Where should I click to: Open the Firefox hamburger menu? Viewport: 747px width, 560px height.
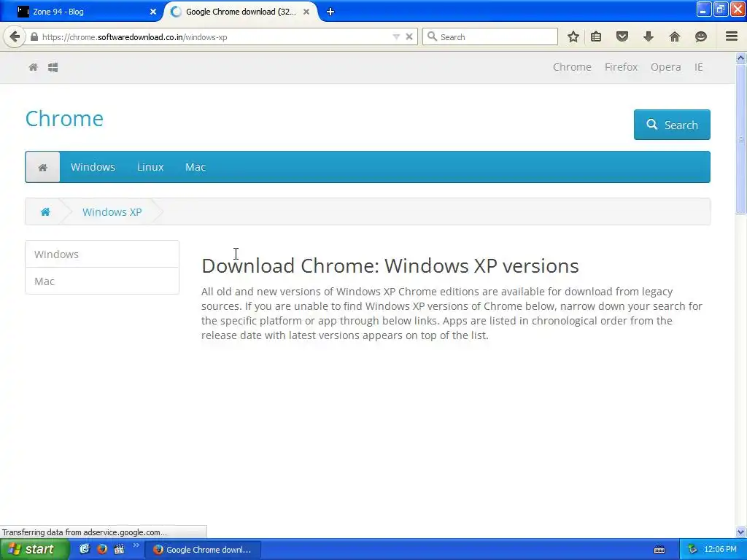(x=732, y=36)
